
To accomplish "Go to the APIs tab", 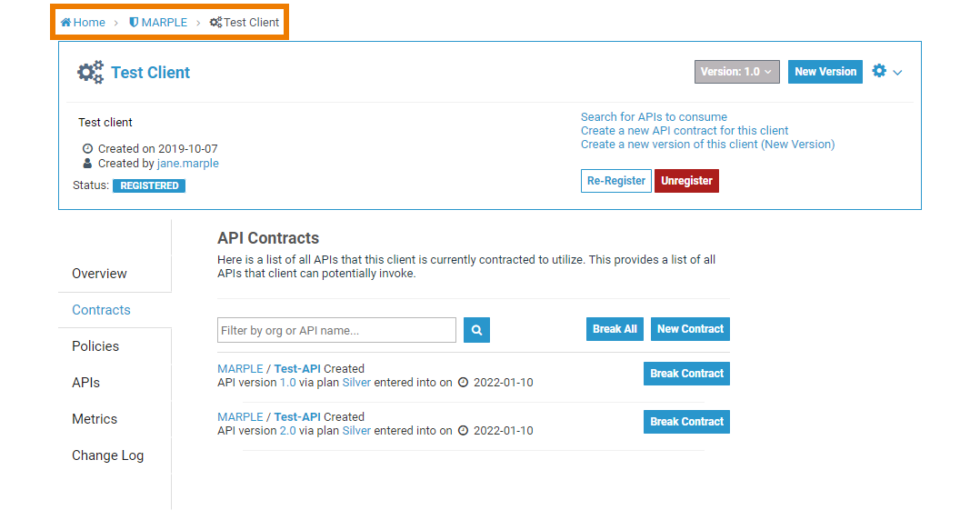I will [x=85, y=383].
